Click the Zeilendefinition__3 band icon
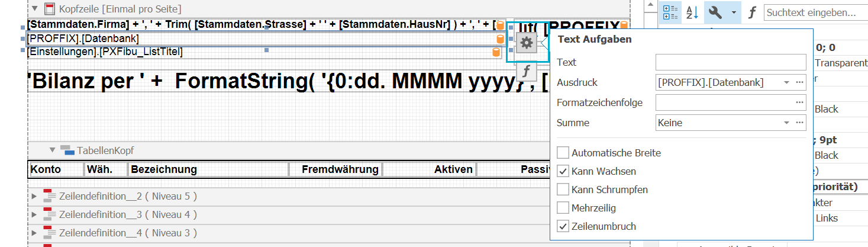Viewport: 868px width, 247px height. point(49,214)
